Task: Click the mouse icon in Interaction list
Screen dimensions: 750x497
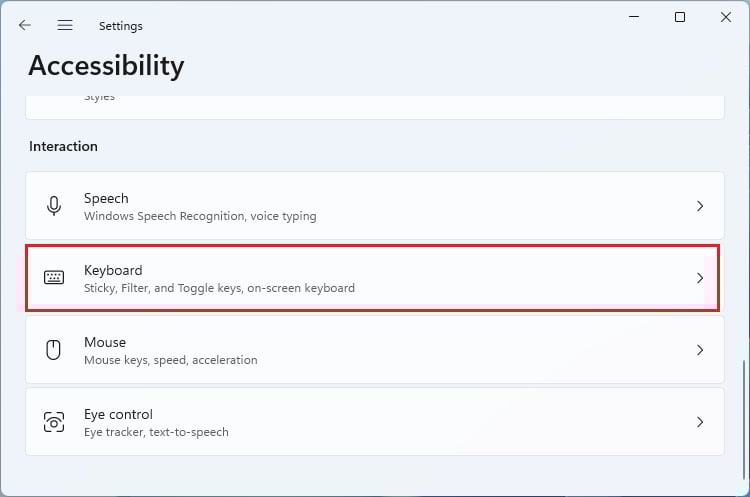Action: pyautogui.click(x=54, y=350)
